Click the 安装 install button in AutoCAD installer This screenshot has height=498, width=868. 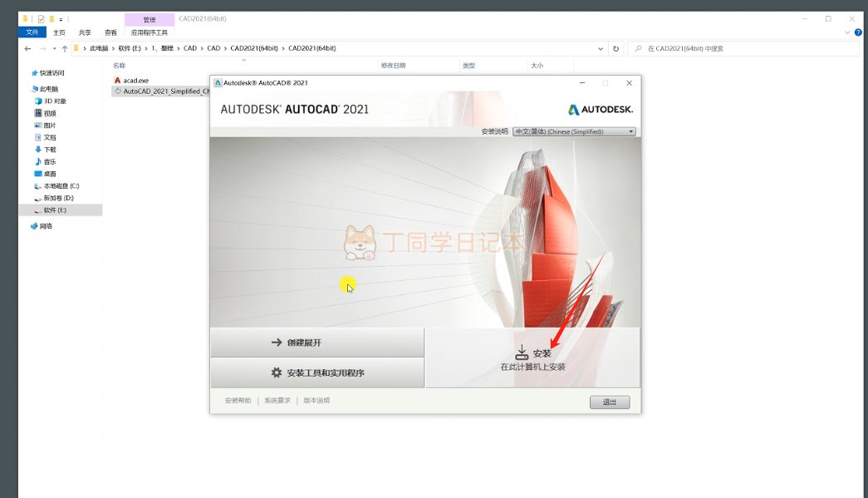(532, 357)
